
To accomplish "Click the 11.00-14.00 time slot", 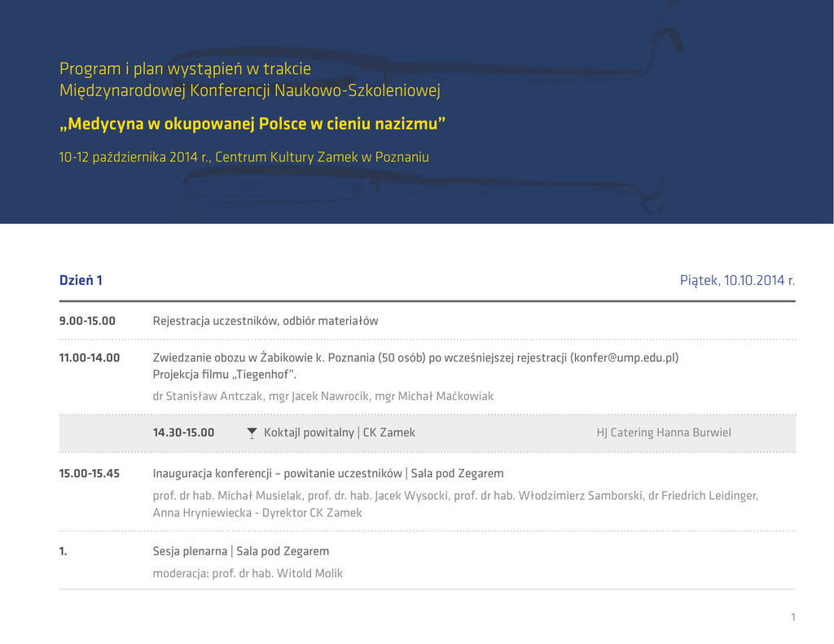I will [90, 357].
